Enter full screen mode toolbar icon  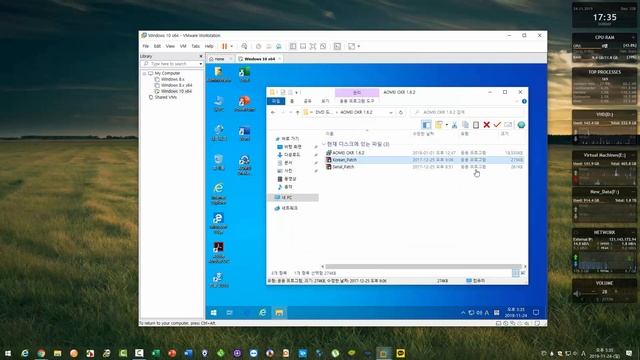pos(313,47)
